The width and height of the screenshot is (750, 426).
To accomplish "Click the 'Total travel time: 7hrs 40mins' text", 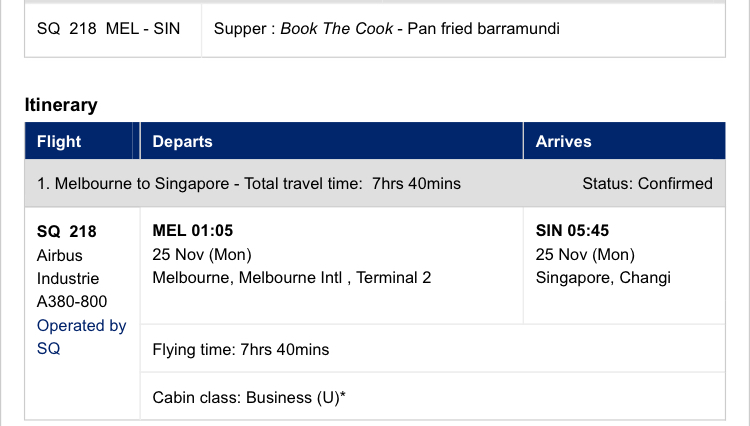I will tap(353, 184).
